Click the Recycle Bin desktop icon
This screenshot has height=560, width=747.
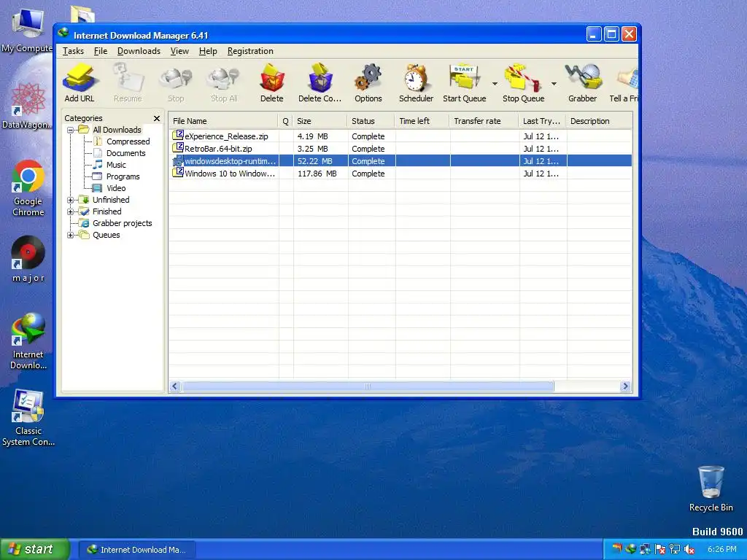tap(711, 489)
